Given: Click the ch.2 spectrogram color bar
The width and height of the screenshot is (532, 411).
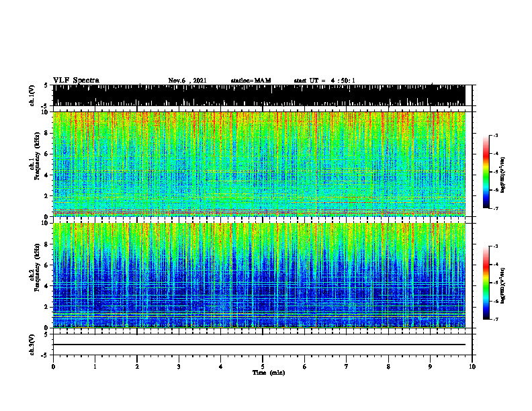Looking at the screenshot, I should point(486,283).
